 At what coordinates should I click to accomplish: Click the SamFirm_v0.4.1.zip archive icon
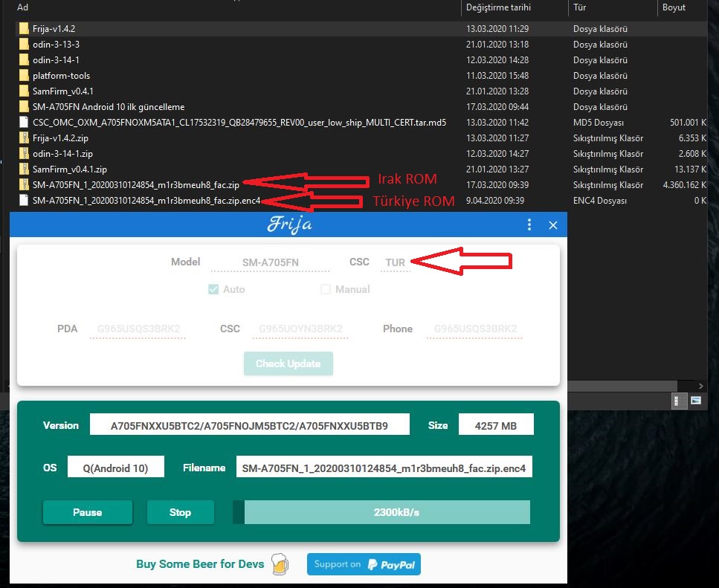coord(24,169)
